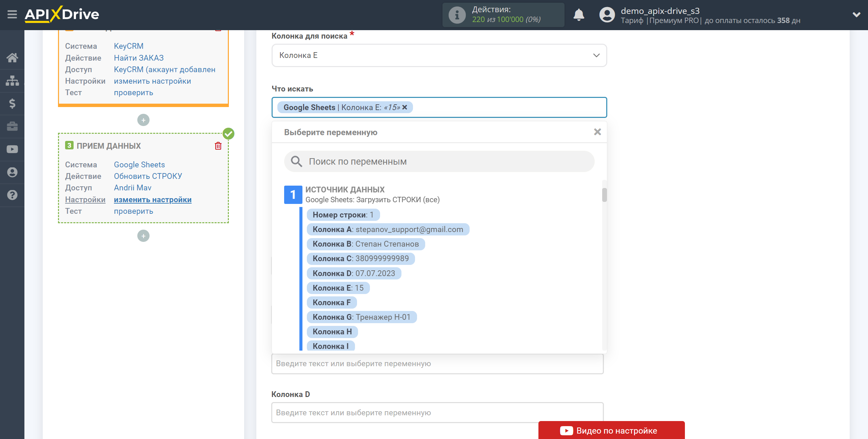This screenshot has width=868, height=439.
Task: Expand the account dropdown chevron
Action: tap(856, 15)
